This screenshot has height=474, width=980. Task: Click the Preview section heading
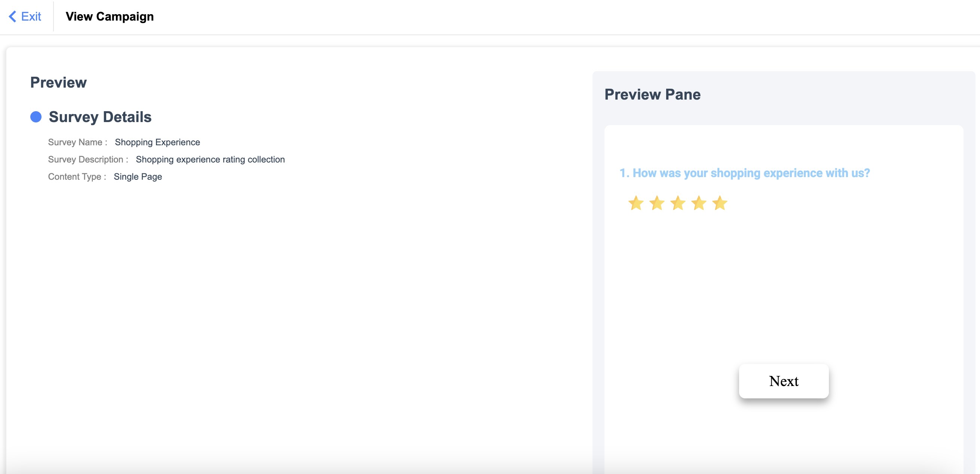[x=59, y=83]
